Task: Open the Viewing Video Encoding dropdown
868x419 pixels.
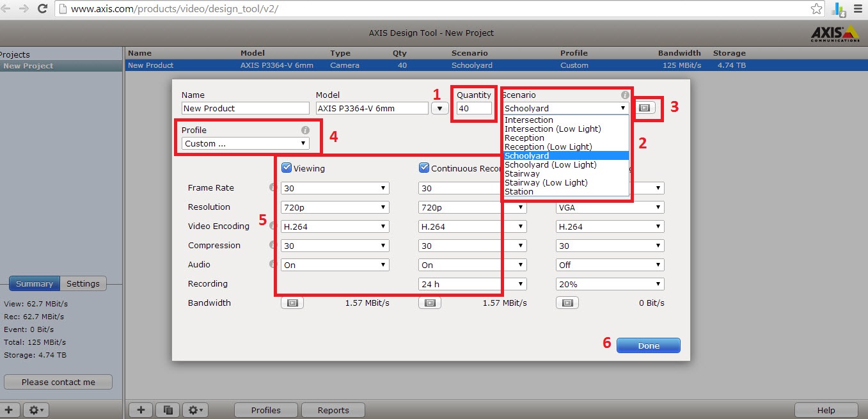Action: [x=335, y=226]
